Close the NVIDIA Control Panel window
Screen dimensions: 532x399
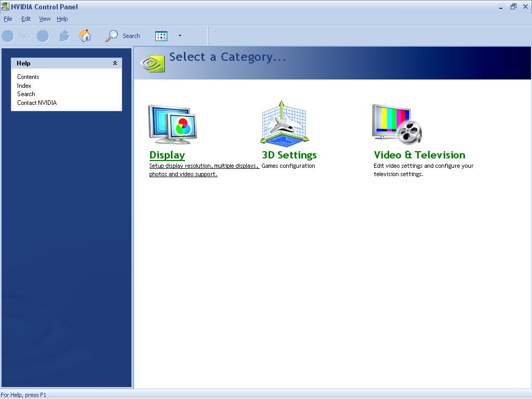(x=525, y=7)
